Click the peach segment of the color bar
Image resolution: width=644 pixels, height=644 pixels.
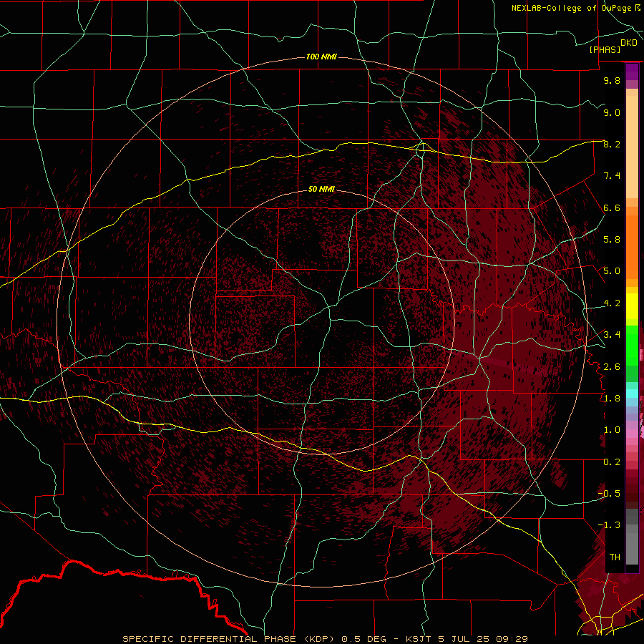632,148
